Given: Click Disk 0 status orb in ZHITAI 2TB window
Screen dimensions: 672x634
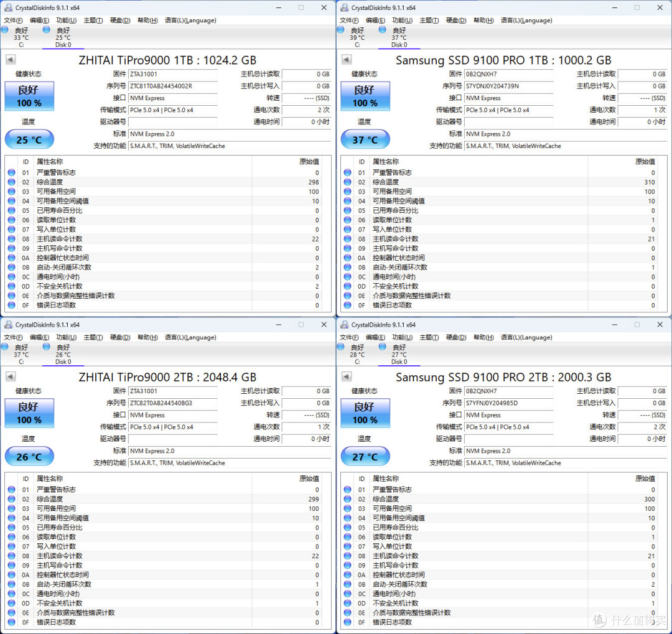Looking at the screenshot, I should 47,347.
